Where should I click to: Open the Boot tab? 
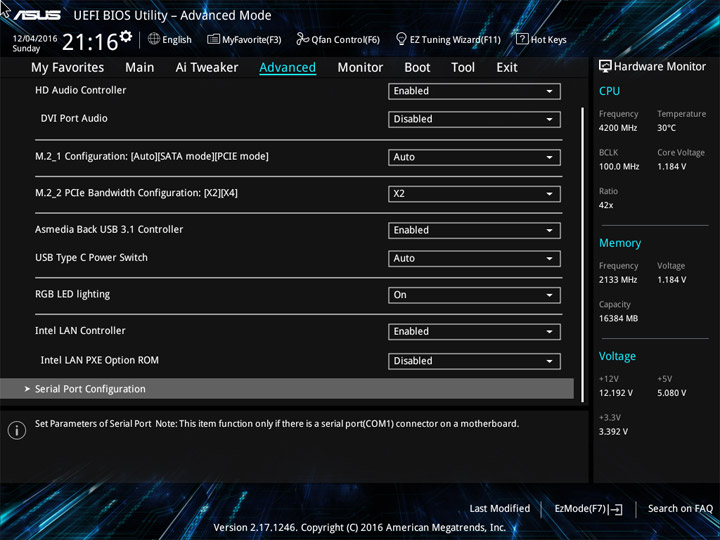click(x=417, y=68)
